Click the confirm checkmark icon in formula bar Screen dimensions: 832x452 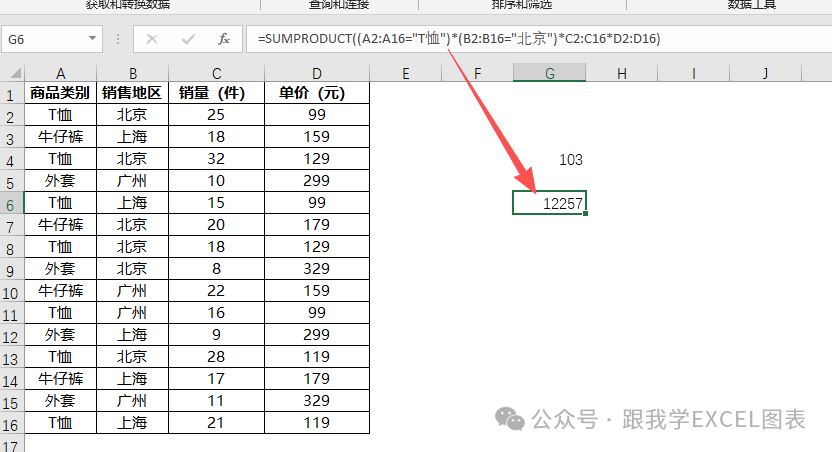pos(188,39)
